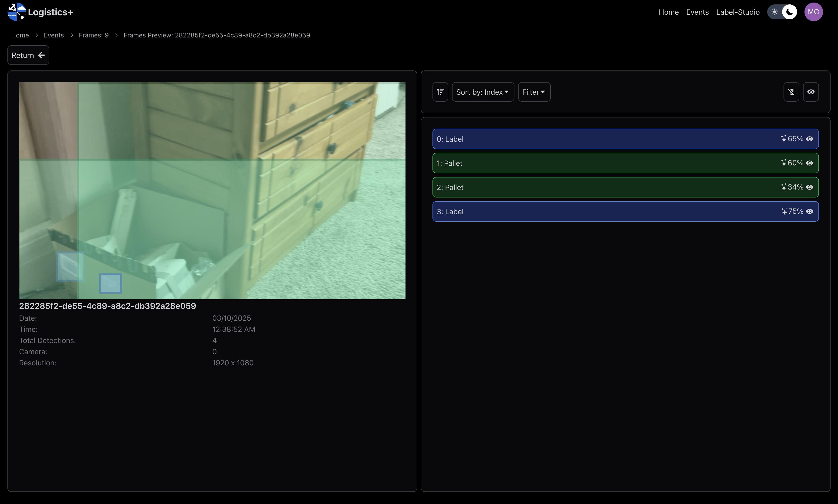Click the sparkle icon on 0: Label
Screen dimensions: 838x504
click(x=783, y=139)
